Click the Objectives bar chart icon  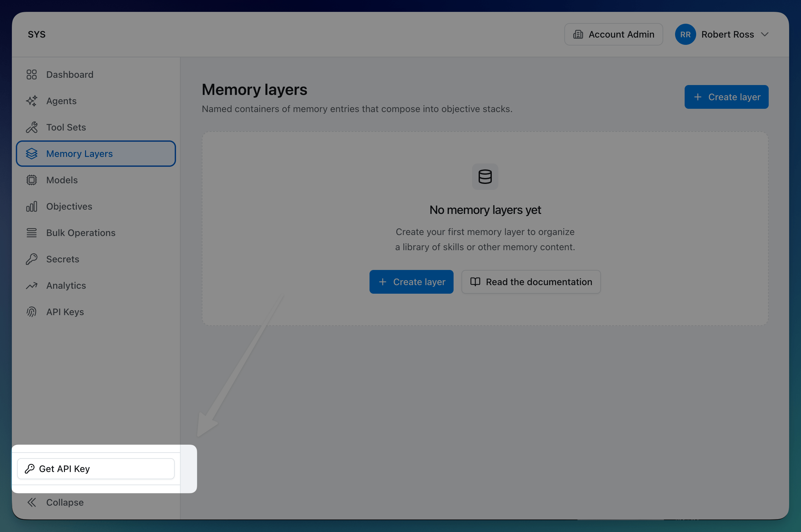32,207
